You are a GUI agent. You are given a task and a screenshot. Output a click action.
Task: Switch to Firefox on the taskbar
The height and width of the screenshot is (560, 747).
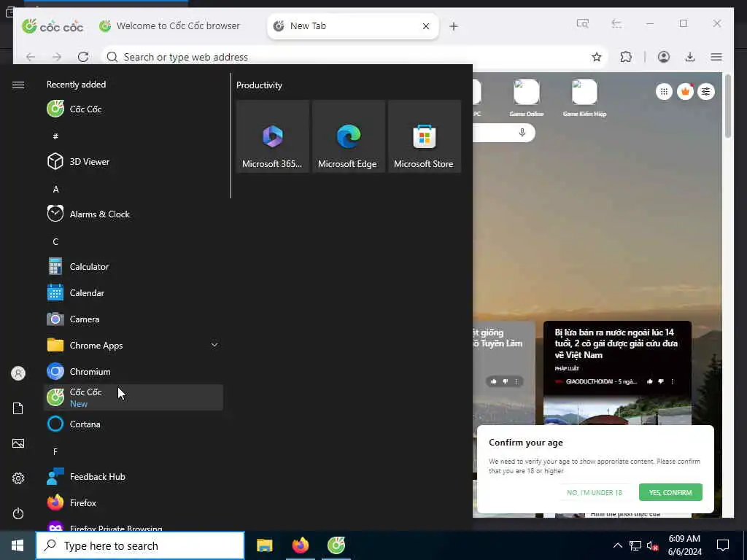[300, 545]
